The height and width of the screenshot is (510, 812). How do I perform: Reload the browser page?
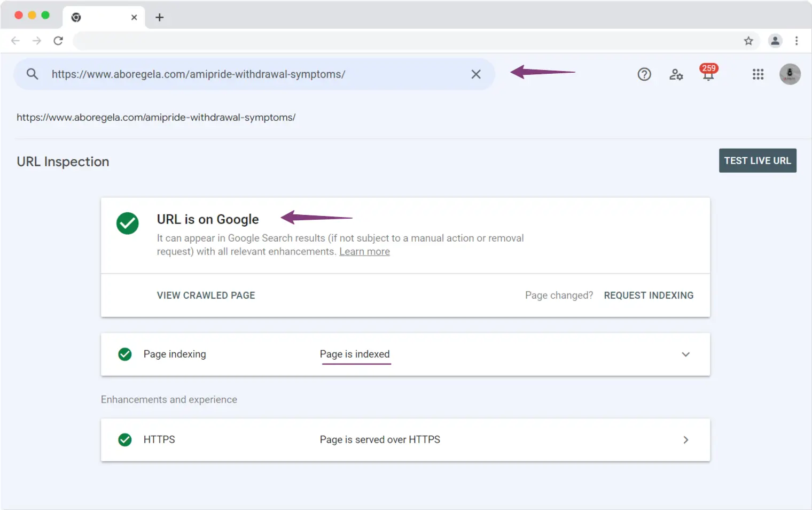pos(58,41)
